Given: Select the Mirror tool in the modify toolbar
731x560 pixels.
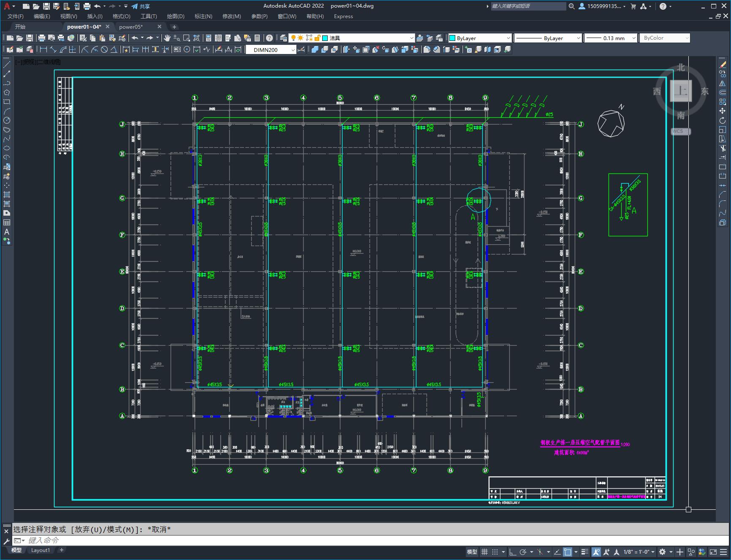Looking at the screenshot, I should point(723,83).
